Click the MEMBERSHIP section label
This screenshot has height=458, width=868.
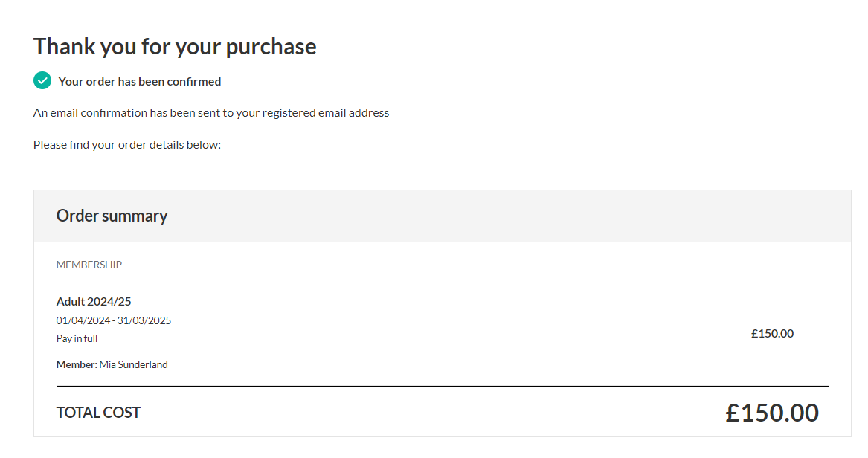[89, 265]
